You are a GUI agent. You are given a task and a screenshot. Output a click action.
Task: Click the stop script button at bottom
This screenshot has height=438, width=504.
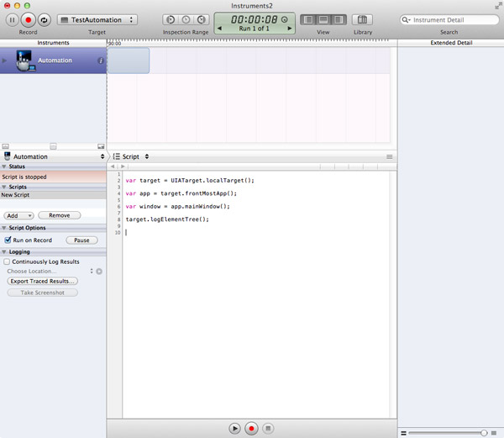point(268,428)
